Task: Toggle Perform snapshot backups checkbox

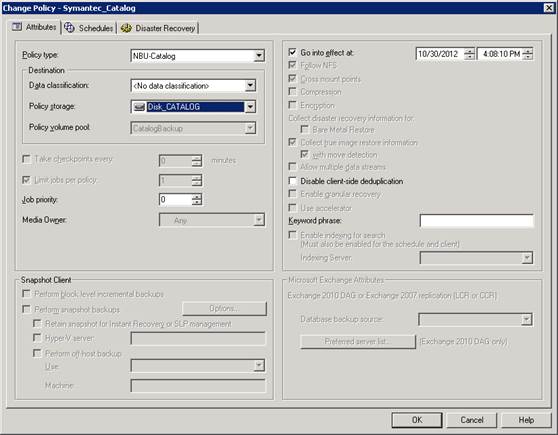Action: click(26, 309)
